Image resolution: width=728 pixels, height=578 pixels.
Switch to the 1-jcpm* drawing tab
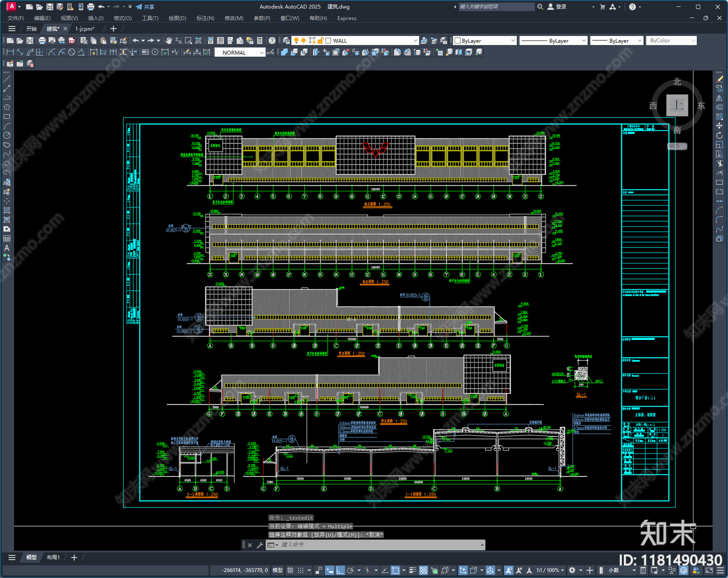tap(85, 29)
